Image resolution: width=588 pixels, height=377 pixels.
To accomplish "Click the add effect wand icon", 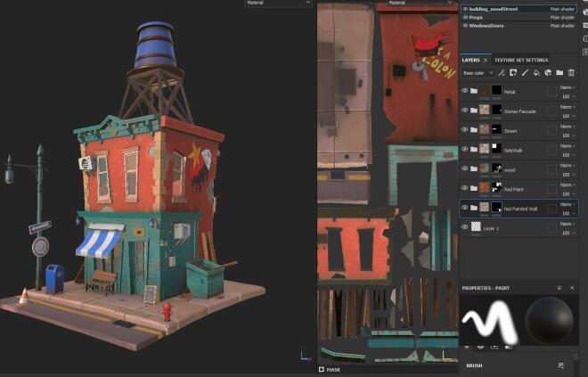I will point(502,72).
